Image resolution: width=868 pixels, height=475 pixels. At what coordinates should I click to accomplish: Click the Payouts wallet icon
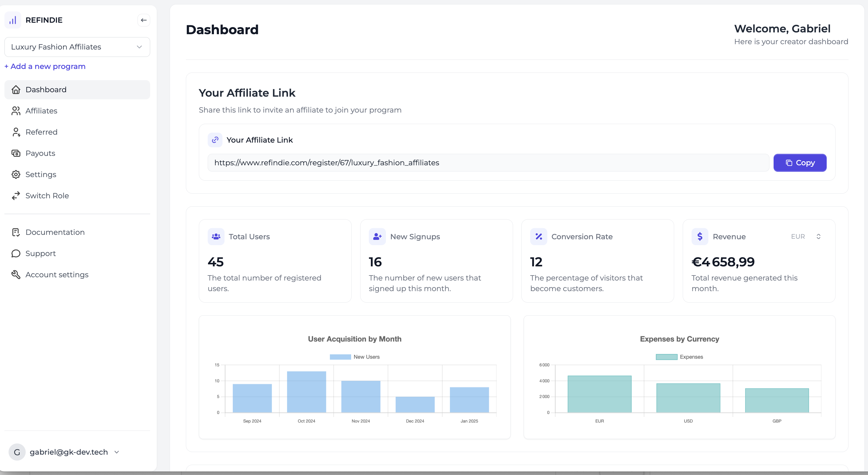click(16, 153)
